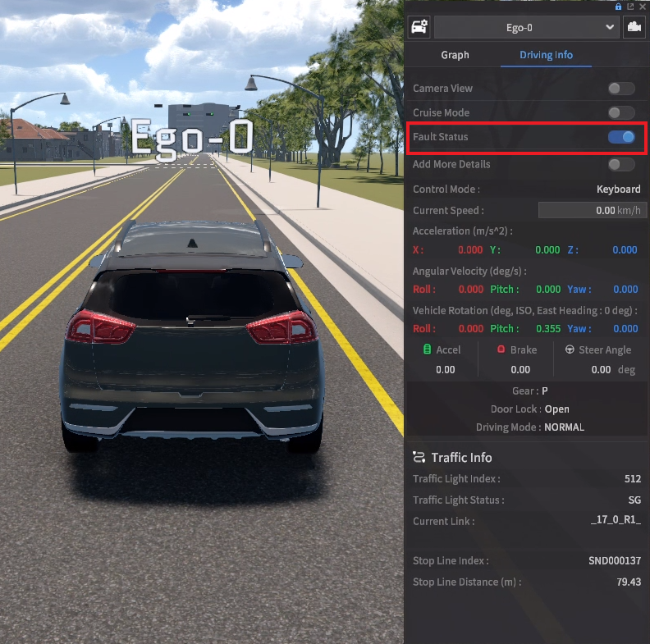Toggle Add More Details on

[x=620, y=164]
